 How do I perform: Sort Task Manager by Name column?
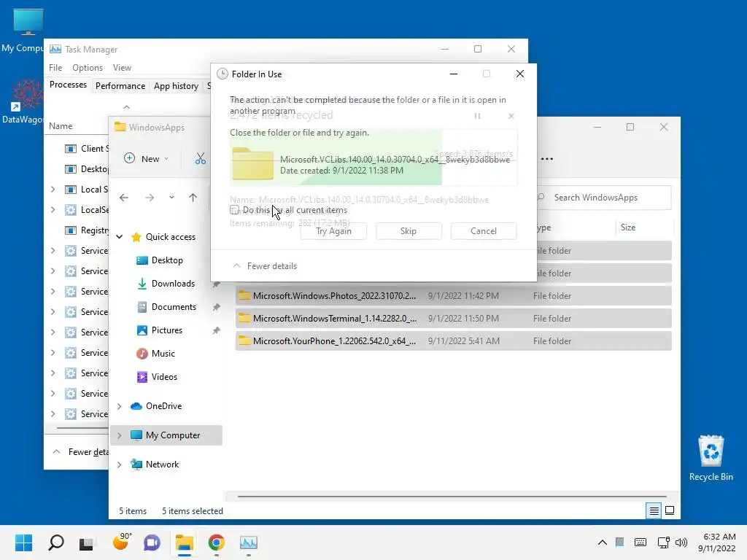click(x=61, y=126)
